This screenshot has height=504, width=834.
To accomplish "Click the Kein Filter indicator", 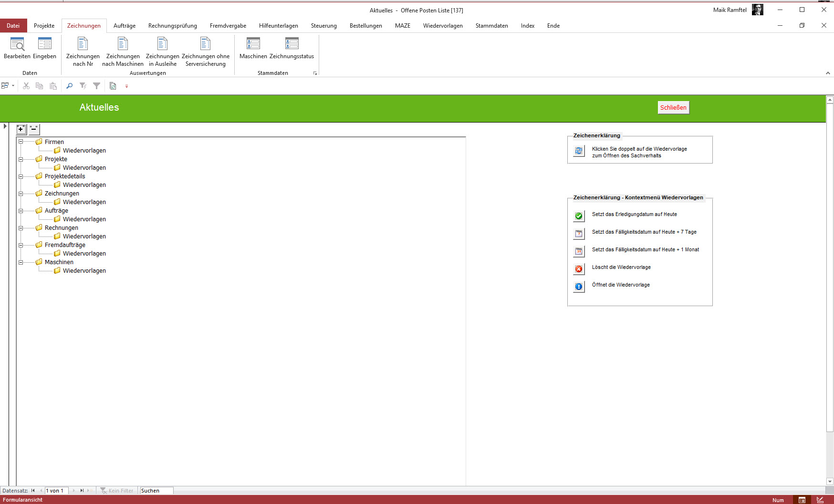I will (x=117, y=491).
